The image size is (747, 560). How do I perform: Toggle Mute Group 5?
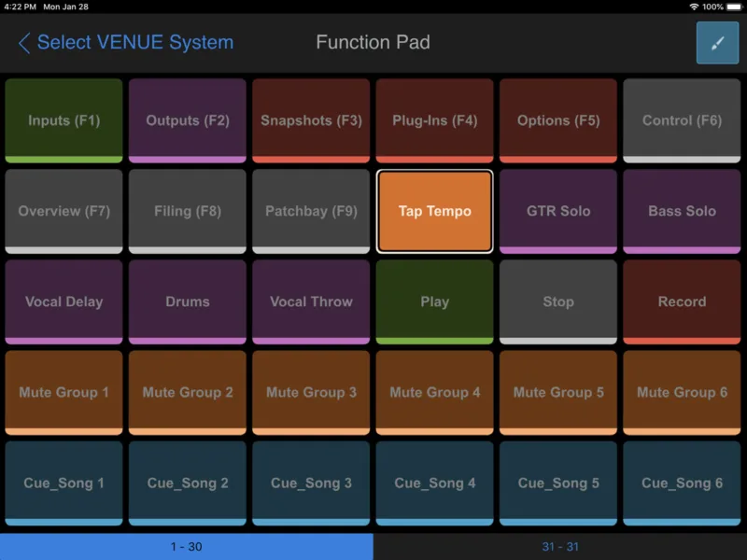point(558,392)
